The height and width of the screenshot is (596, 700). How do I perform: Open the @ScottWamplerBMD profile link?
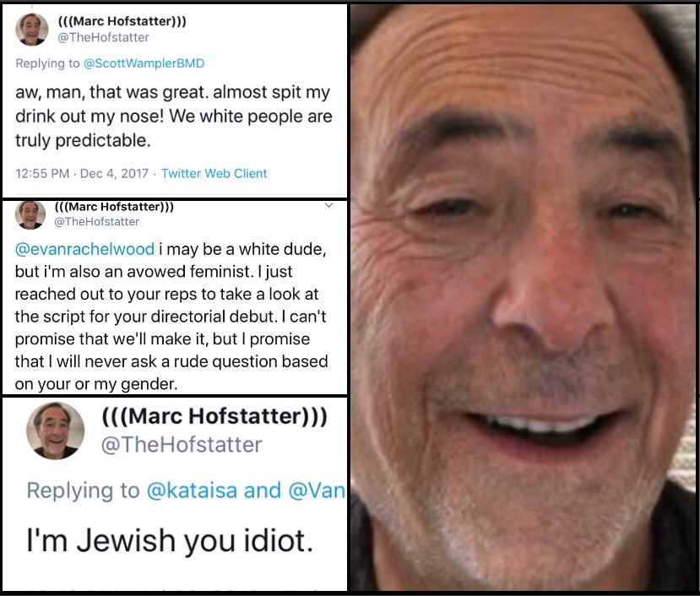(x=144, y=63)
